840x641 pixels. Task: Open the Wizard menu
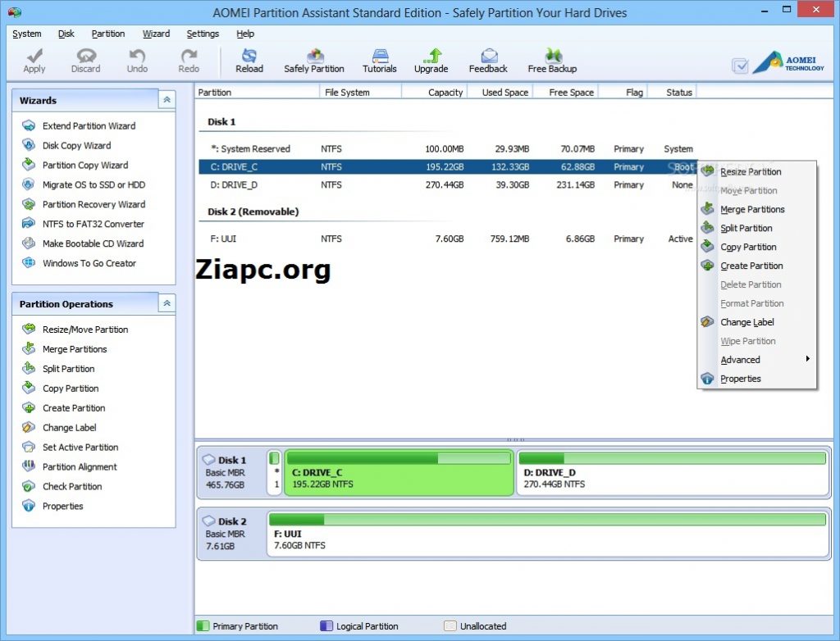(155, 34)
